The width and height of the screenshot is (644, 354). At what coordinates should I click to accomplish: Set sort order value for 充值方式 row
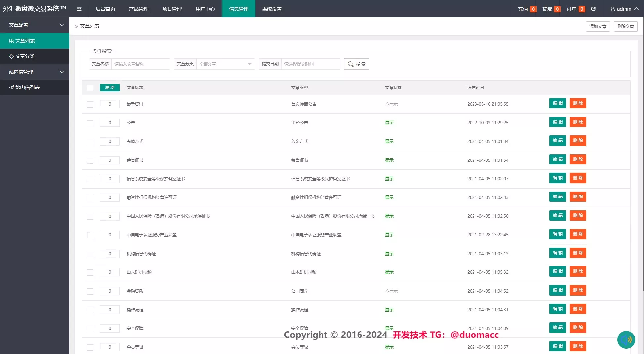[x=110, y=141]
